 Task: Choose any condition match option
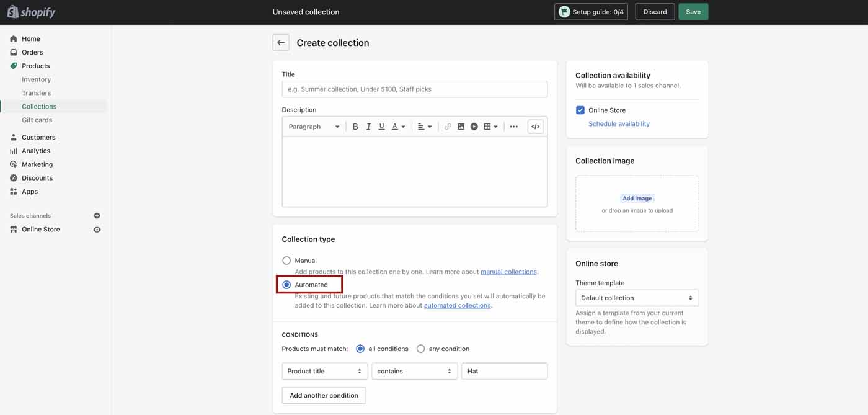point(420,349)
